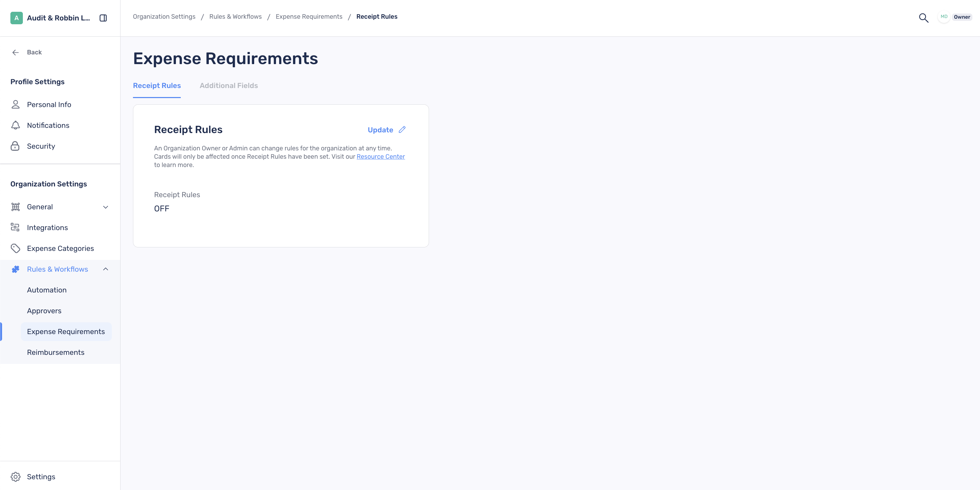Click the OFF status value
The image size is (980, 490).
pos(162,208)
